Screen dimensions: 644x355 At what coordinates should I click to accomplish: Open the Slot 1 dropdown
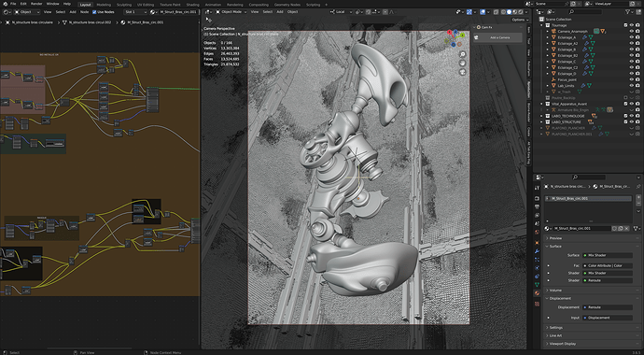point(135,12)
